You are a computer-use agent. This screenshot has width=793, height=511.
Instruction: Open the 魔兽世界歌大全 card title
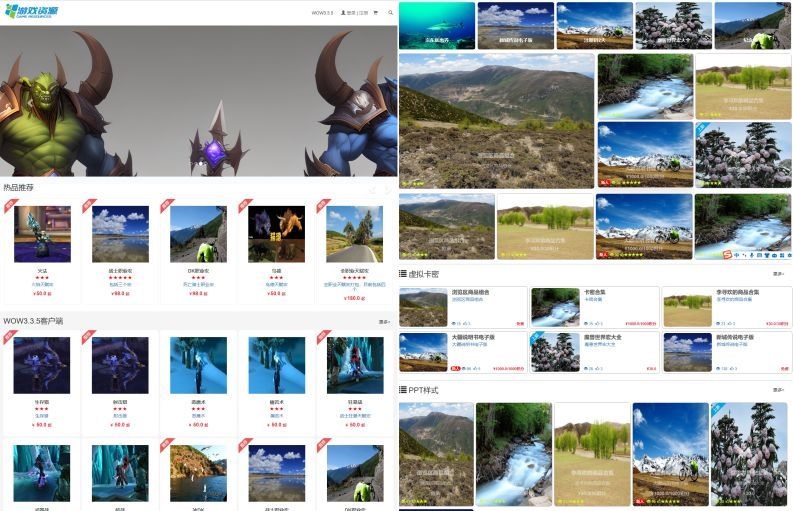[x=603, y=337]
